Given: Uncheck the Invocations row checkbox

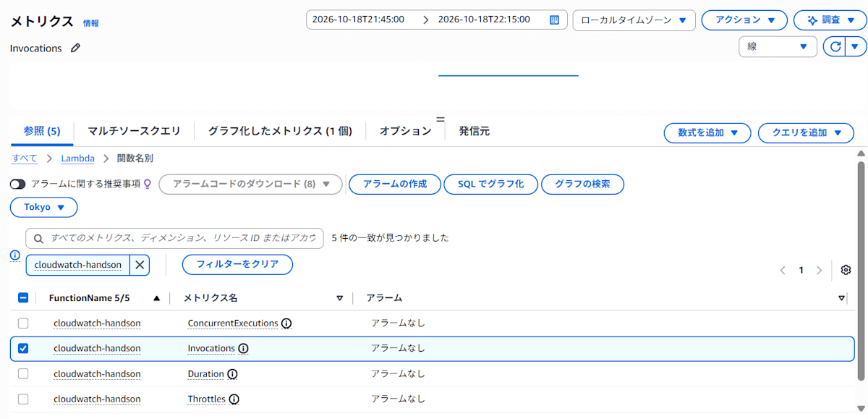Looking at the screenshot, I should [23, 349].
